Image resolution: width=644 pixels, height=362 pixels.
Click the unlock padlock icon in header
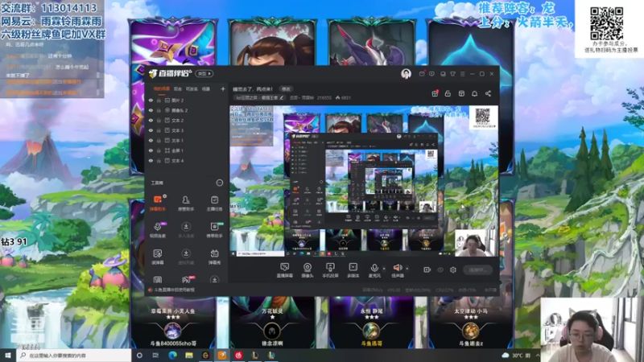point(448,93)
